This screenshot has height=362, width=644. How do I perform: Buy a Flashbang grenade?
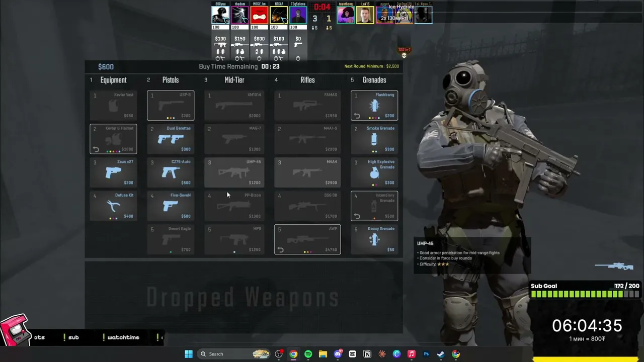click(374, 106)
